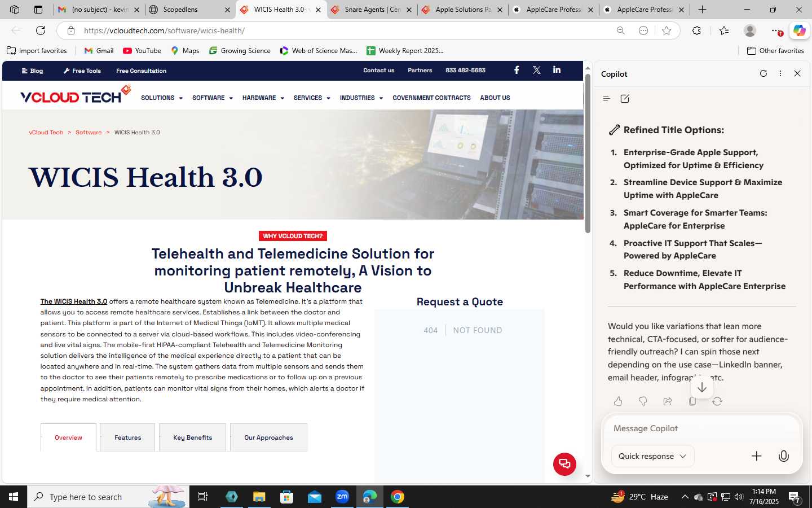
Task: Click the browser Back arrow
Action: pos(16,30)
